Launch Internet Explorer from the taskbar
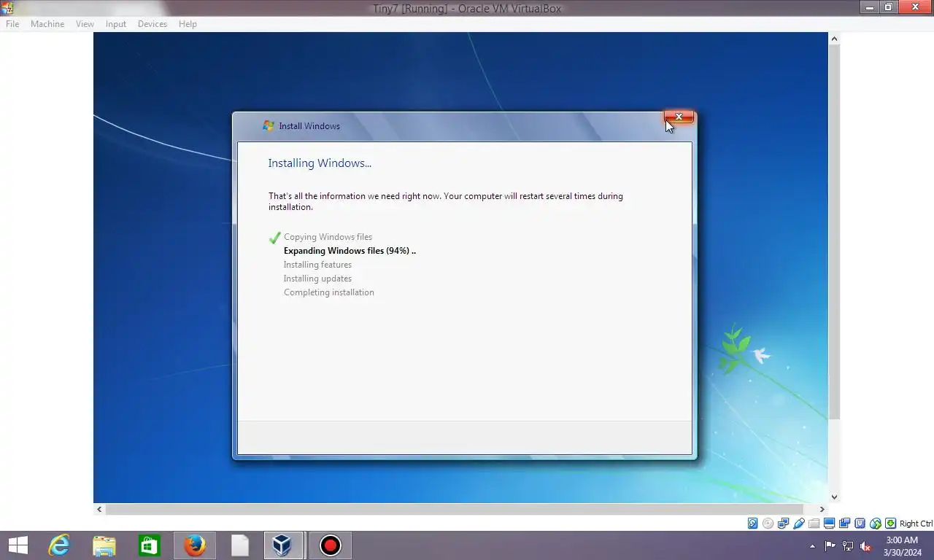Screen dimensions: 934x560 click(x=59, y=545)
